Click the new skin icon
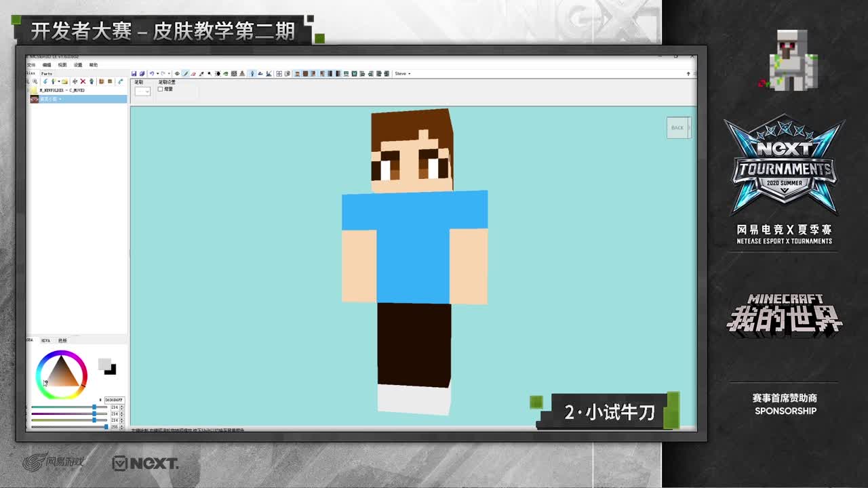Viewport: 868px width, 488px height. click(53, 81)
